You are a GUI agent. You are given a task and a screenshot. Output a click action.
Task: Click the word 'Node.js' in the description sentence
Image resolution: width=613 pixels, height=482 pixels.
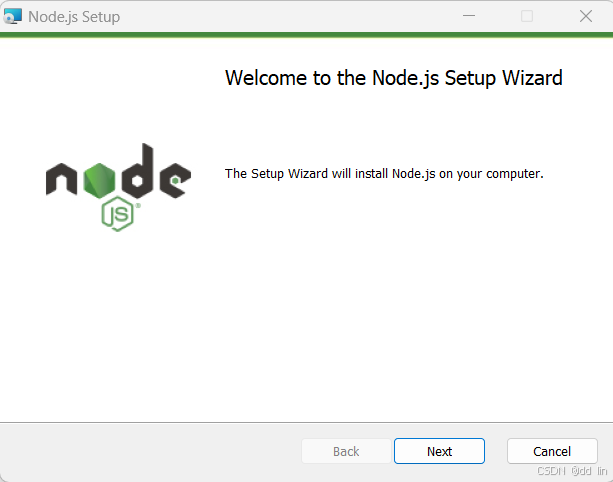coord(414,174)
